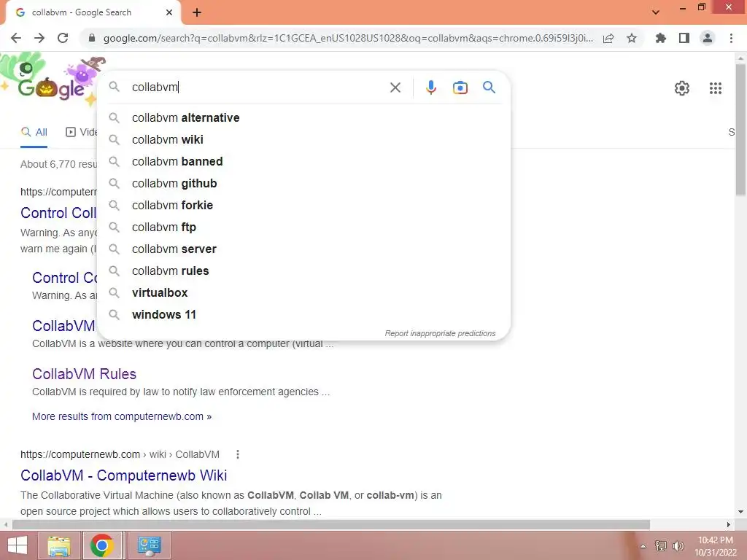Open the volume speaker tray icon
Screen dimensions: 747x560
678,546
